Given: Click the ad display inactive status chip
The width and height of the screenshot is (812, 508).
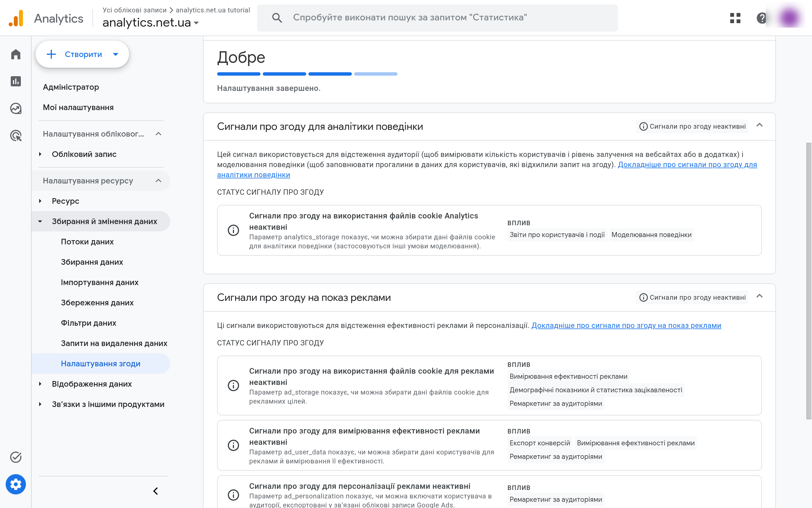Looking at the screenshot, I should pyautogui.click(x=692, y=297).
